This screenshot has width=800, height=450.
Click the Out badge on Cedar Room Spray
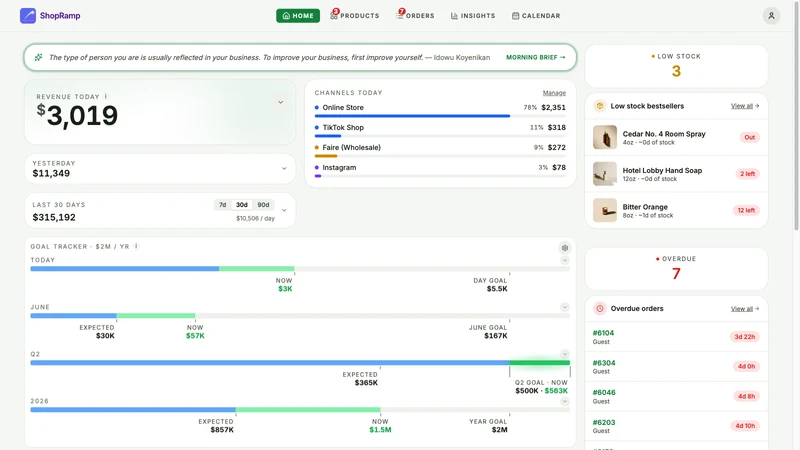pos(749,137)
